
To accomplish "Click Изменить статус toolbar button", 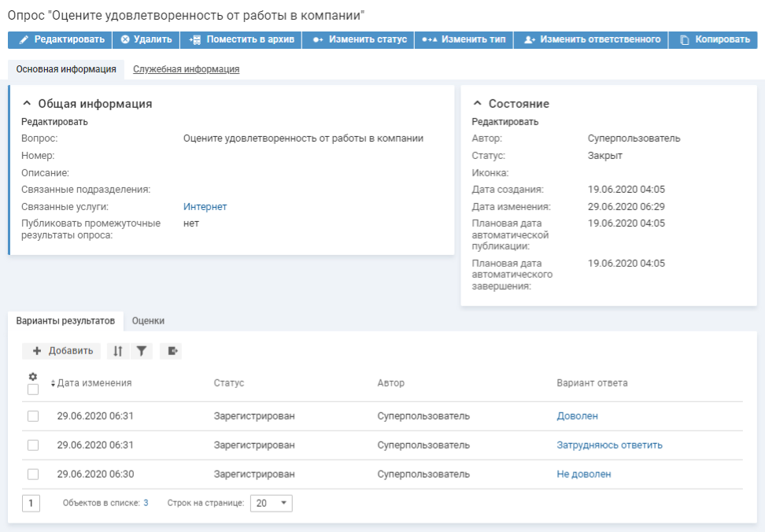I will click(359, 39).
